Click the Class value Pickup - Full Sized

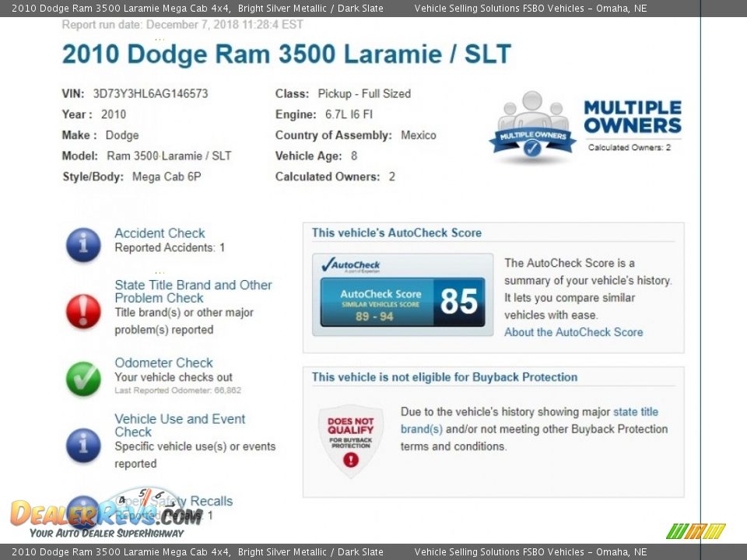pyautogui.click(x=364, y=94)
